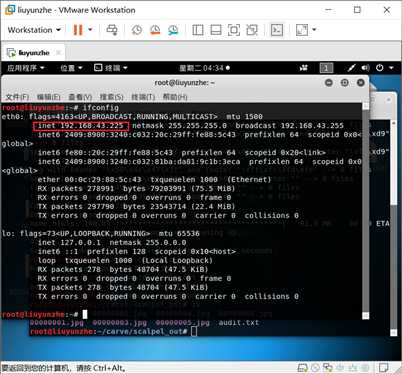
Task: Minimize the root@liuyunzhe terminal window
Action: [x=329, y=82]
